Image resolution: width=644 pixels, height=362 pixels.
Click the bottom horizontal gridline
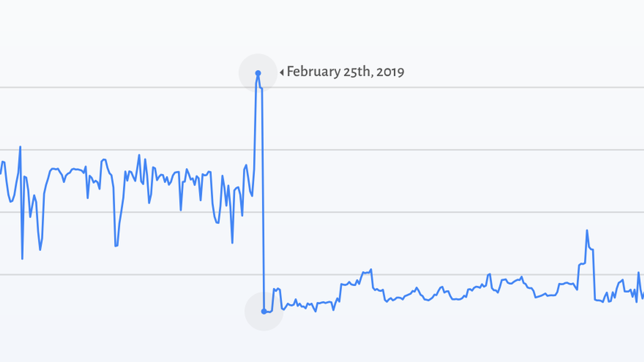(322, 275)
